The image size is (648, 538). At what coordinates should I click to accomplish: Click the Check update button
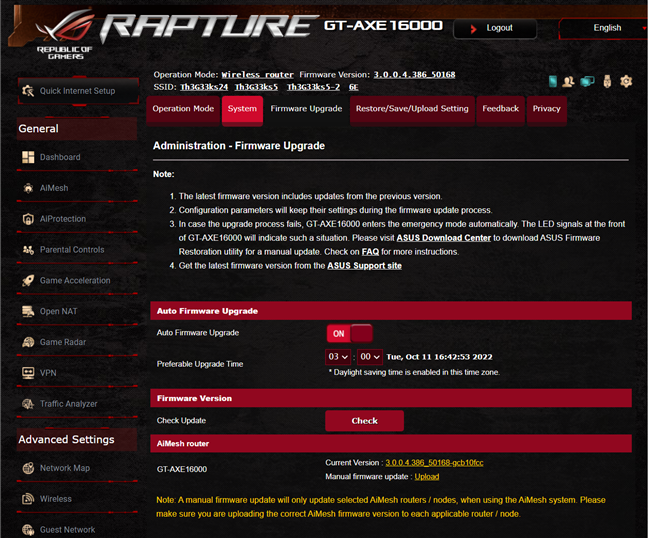point(364,421)
